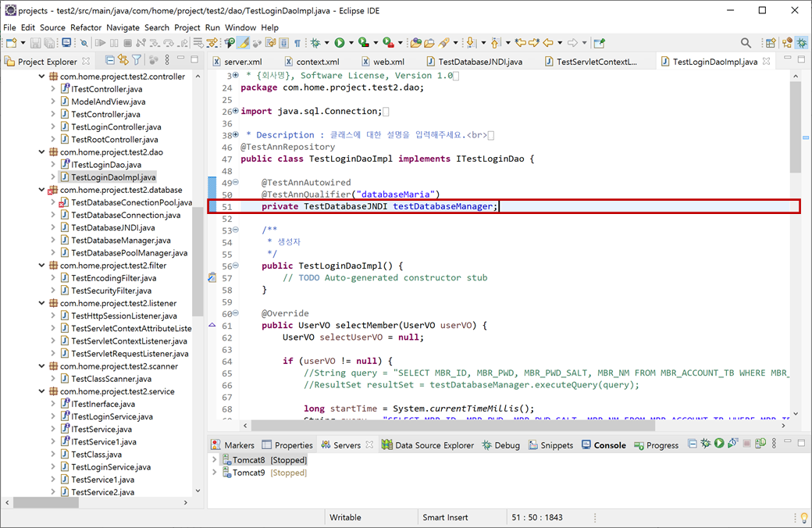This screenshot has width=812, height=528.
Task: Click Last Edit Location arrow icon
Action: (x=521, y=43)
